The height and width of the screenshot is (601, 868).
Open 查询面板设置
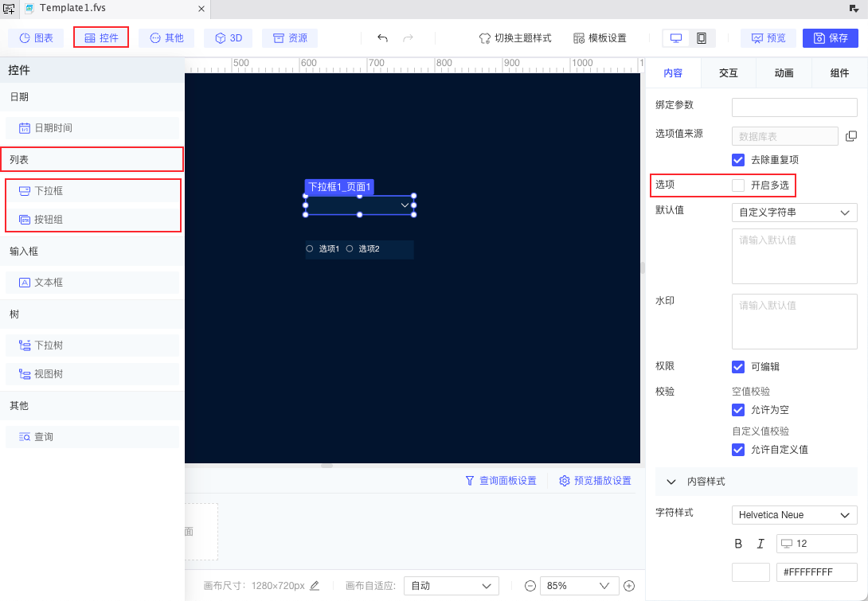pos(501,480)
